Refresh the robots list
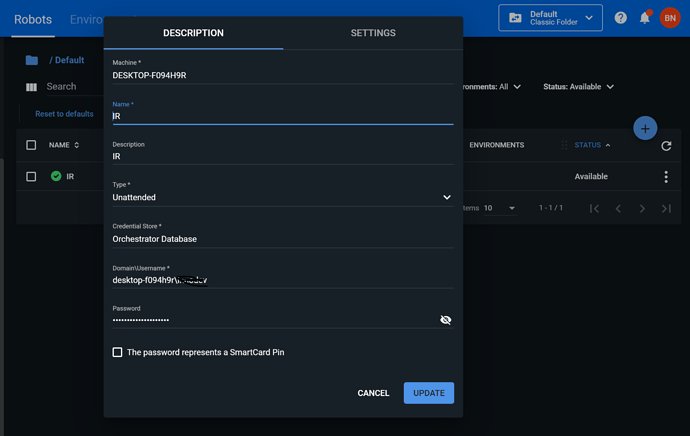The width and height of the screenshot is (690, 436). pyautogui.click(x=666, y=146)
